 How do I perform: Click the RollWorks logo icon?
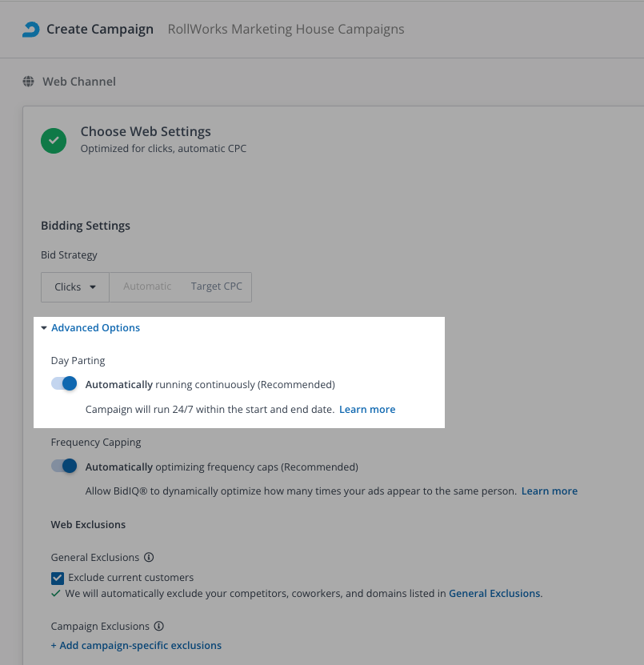[30, 30]
